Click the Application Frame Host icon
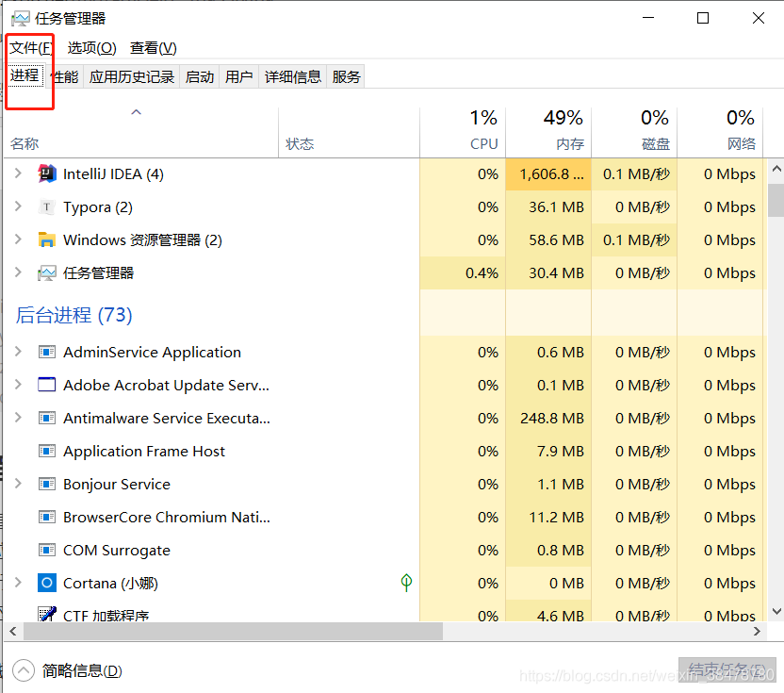 (46, 451)
